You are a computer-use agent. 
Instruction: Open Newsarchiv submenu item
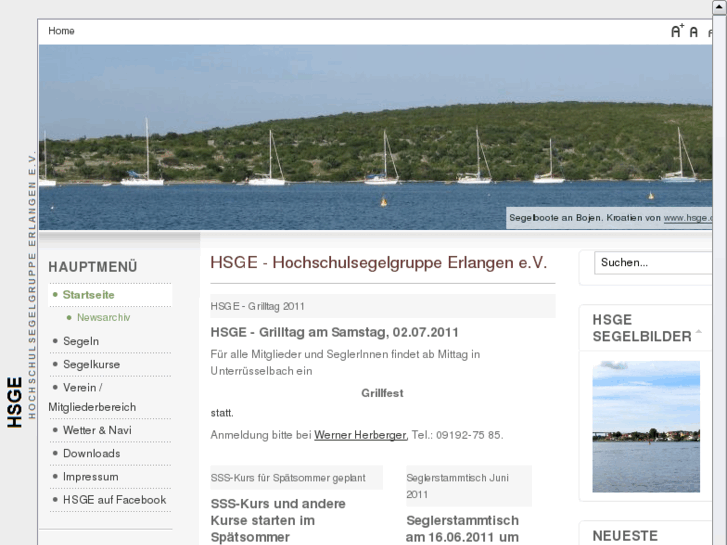click(x=103, y=317)
